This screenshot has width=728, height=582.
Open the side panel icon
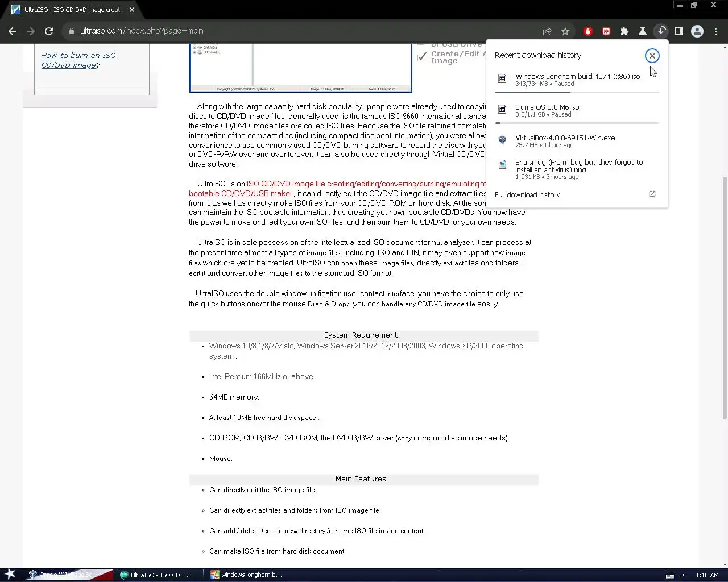(679, 31)
